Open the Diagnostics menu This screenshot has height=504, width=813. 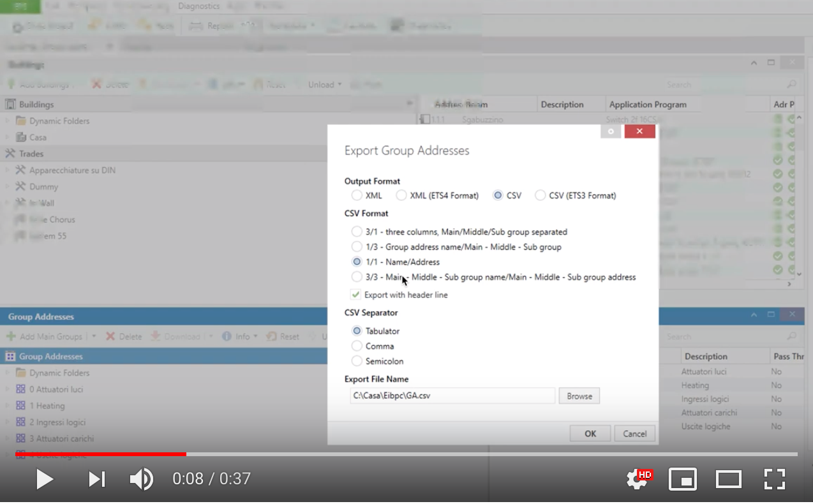click(x=199, y=6)
